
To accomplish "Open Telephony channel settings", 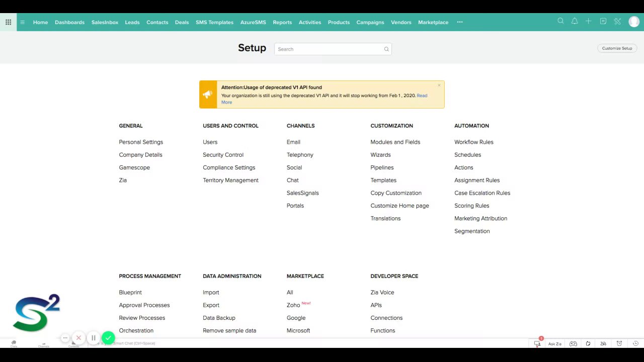I will pos(300,155).
